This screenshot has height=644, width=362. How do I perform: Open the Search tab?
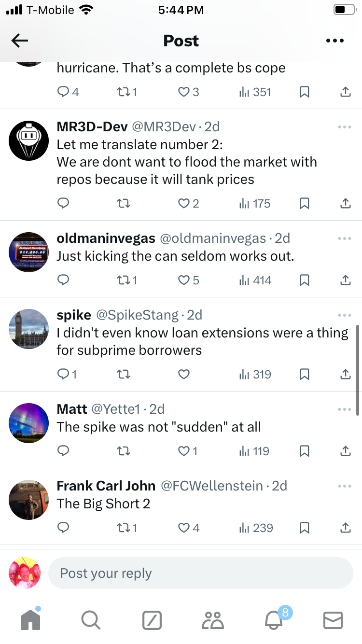click(90, 620)
